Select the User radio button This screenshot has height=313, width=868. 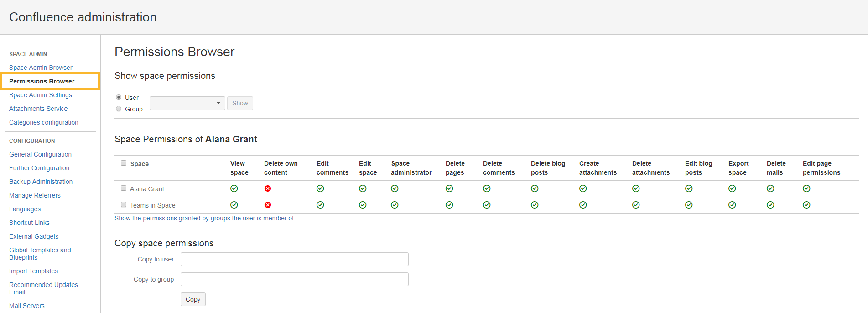[119, 97]
